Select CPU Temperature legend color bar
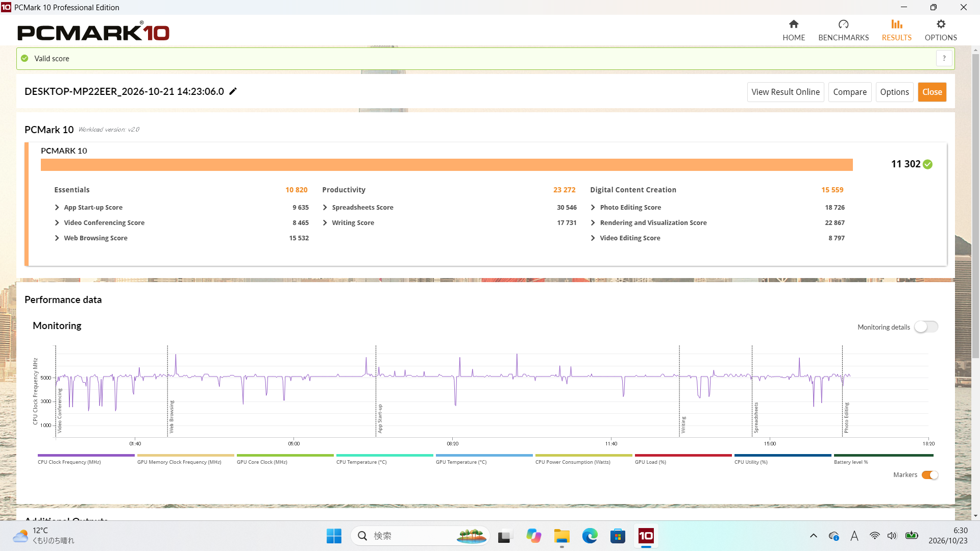Screen dimensions: 980x551 (x=385, y=455)
